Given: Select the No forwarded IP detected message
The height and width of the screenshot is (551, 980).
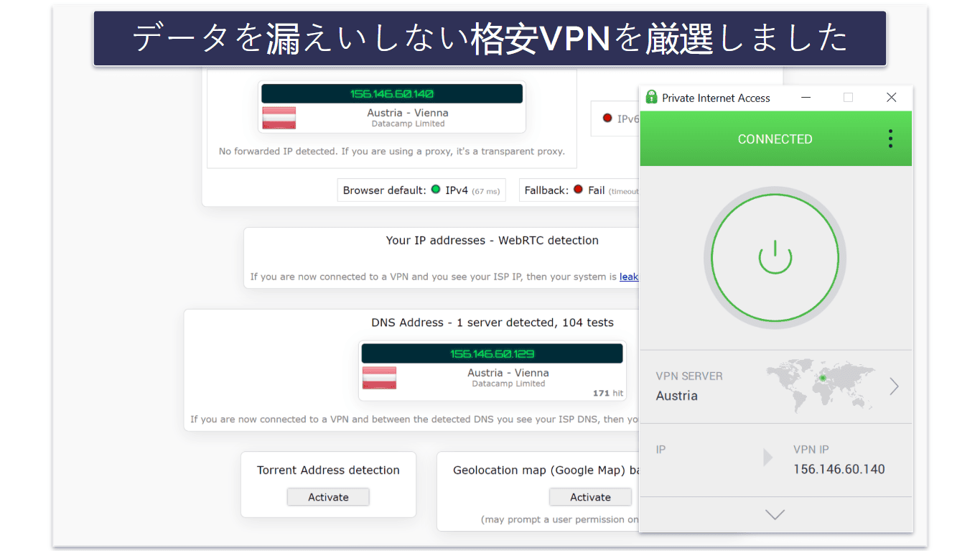Looking at the screenshot, I should (392, 152).
